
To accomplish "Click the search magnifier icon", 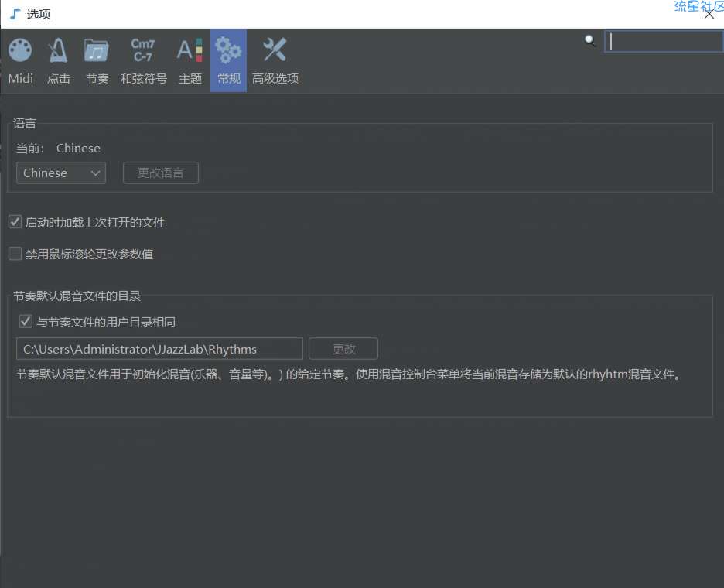I will 589,41.
